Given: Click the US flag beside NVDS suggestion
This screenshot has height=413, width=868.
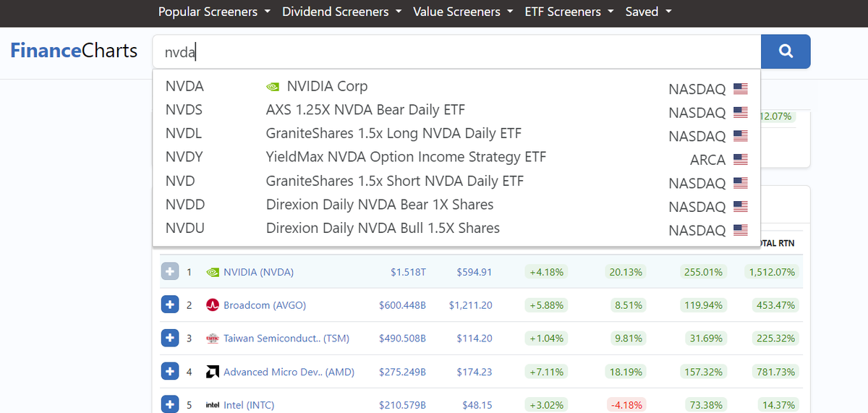Looking at the screenshot, I should [x=740, y=112].
